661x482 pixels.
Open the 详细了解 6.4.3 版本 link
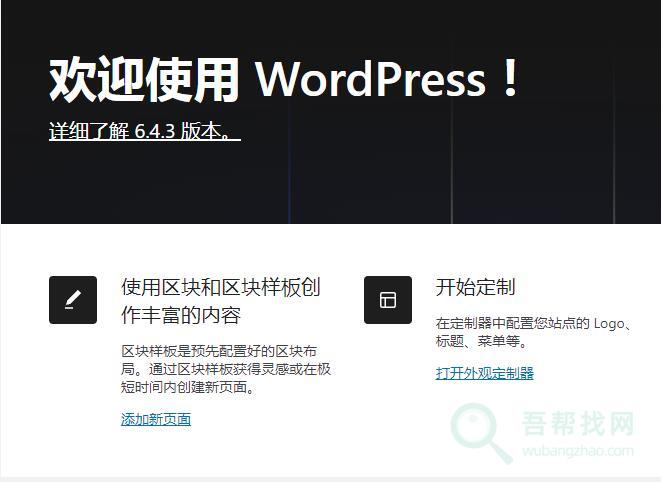click(x=144, y=131)
